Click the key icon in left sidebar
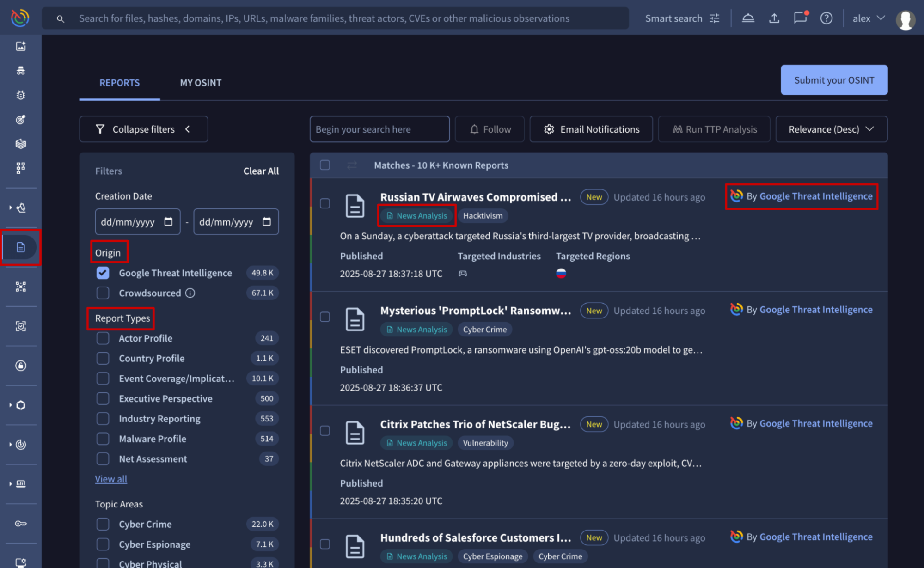The width and height of the screenshot is (924, 568). [21, 524]
